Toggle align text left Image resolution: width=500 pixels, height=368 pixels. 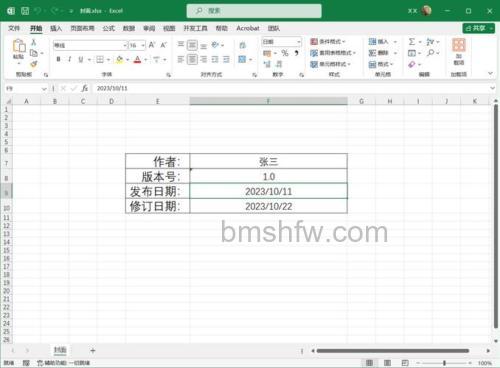(181, 60)
